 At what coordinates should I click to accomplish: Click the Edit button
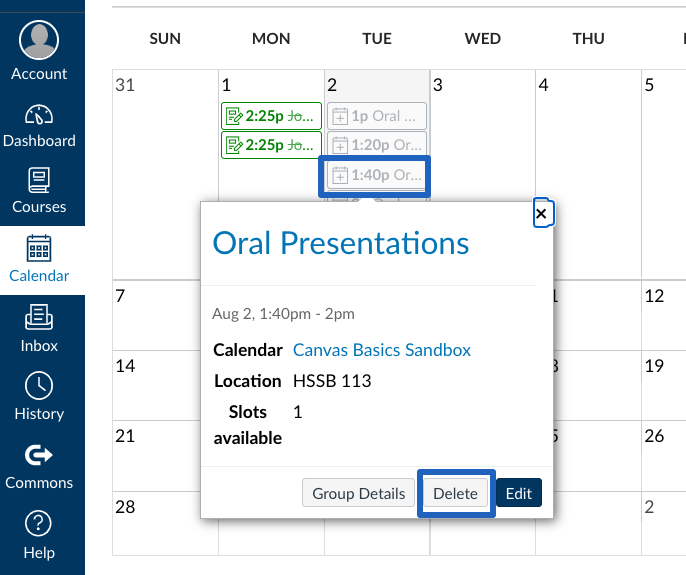(519, 493)
